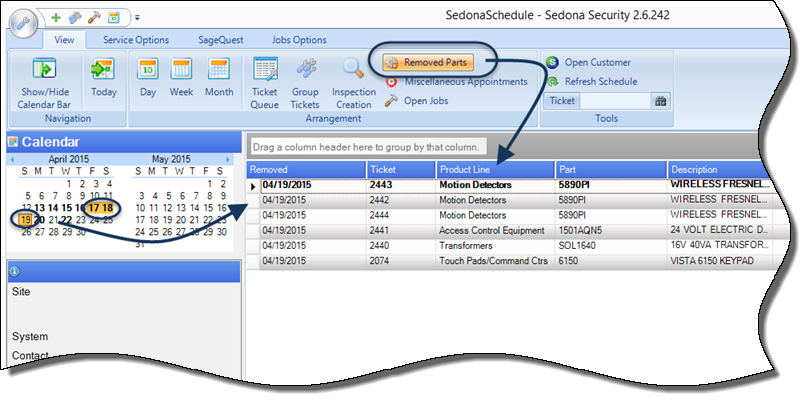Select April 18 in the calendar
The width and height of the screenshot is (807, 402).
107,208
